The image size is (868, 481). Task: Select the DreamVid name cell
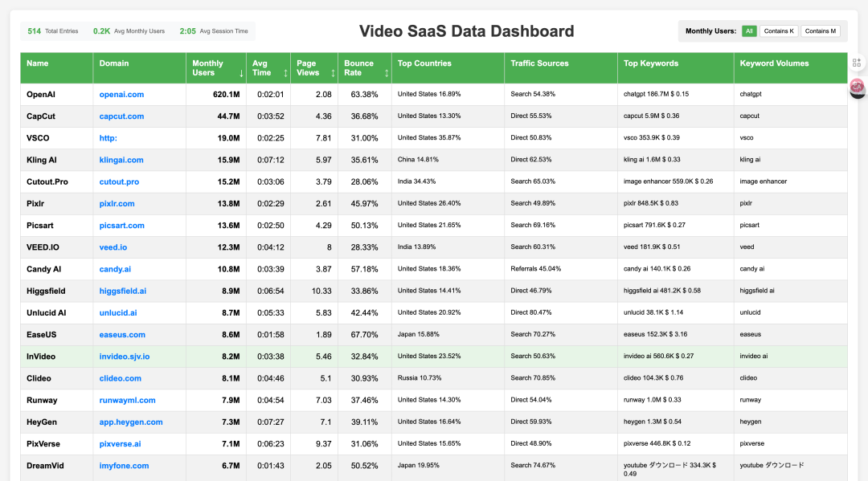56,466
